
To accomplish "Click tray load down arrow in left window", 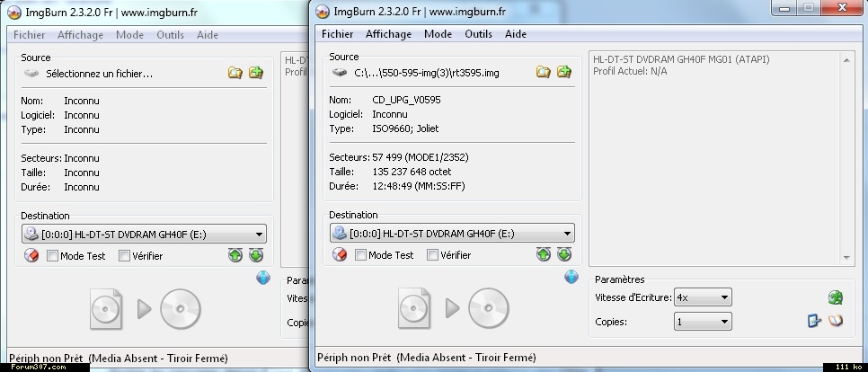I will (256, 255).
